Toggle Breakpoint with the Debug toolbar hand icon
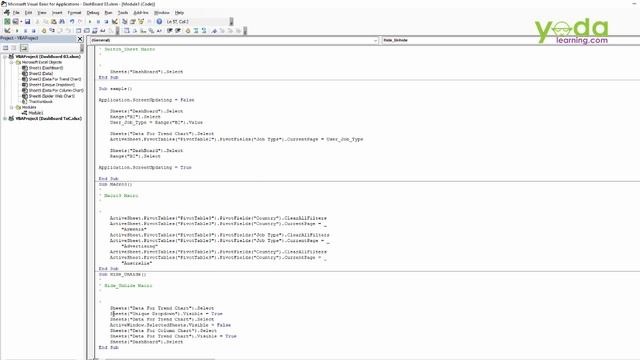The width and height of the screenshot is (640, 360). click(x=44, y=31)
